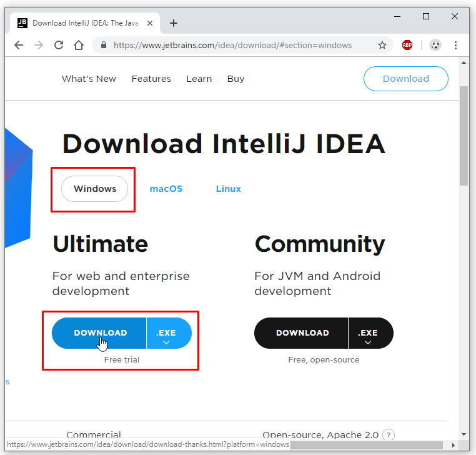Download the Community edition
Screen dimensions: 476x455
pos(301,333)
